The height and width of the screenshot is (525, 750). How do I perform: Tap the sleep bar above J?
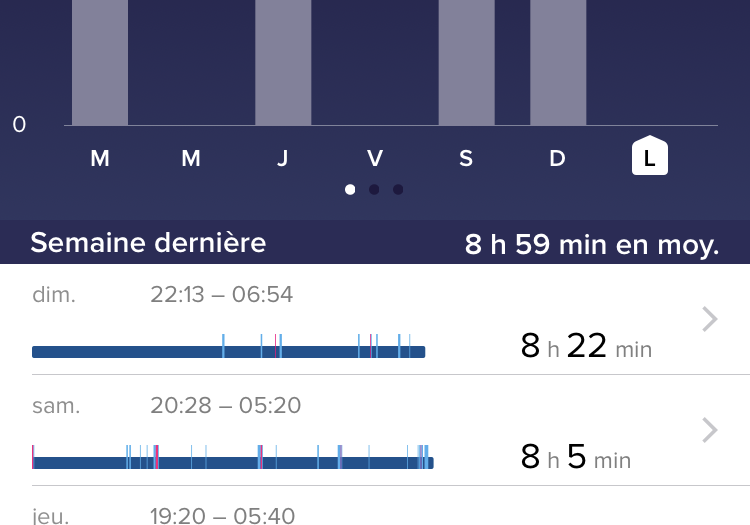tap(283, 62)
